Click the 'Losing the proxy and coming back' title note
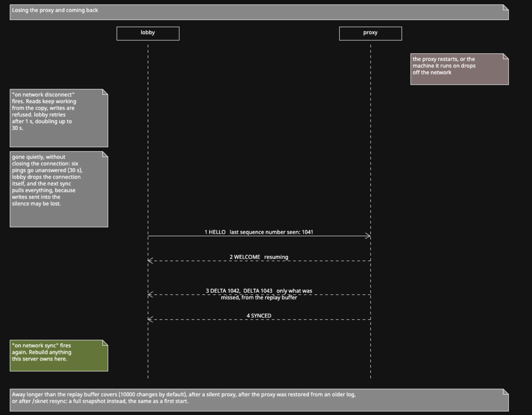 pyautogui.click(x=259, y=12)
